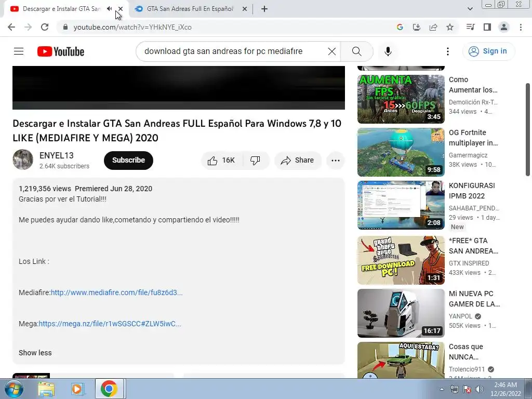Toggle Chrome side panel icon
Screen dimensions: 532x399
pyautogui.click(x=487, y=27)
